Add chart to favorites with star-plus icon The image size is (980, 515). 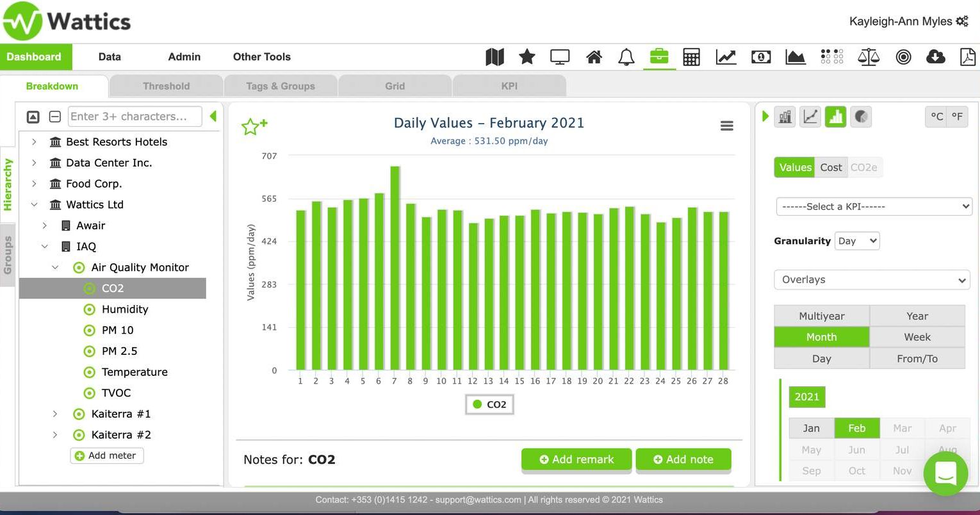pos(254,126)
